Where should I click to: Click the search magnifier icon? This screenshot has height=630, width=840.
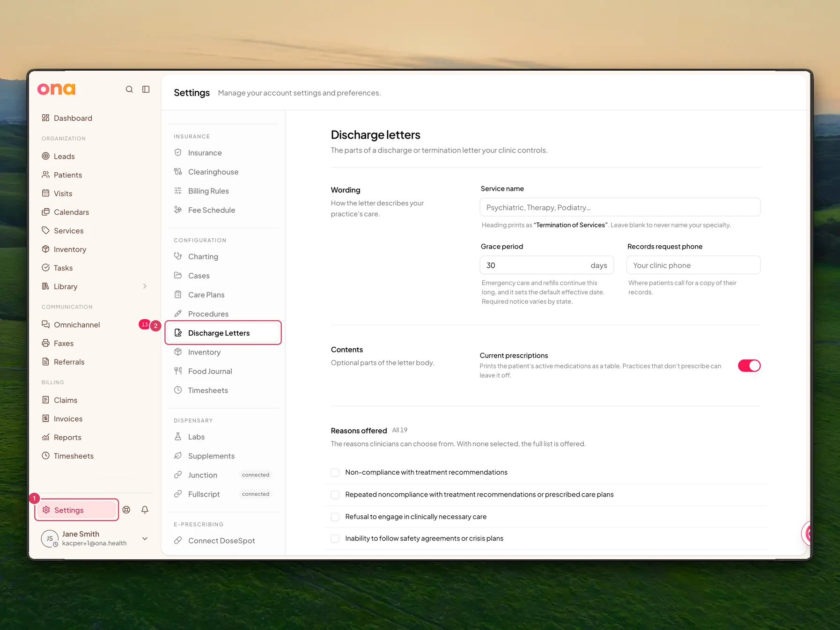129,89
